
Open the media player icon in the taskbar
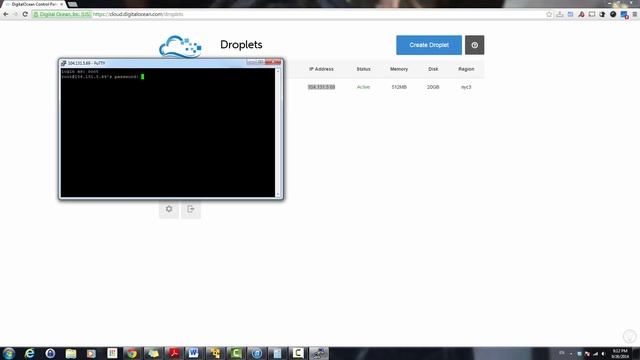pyautogui.click(x=91, y=353)
